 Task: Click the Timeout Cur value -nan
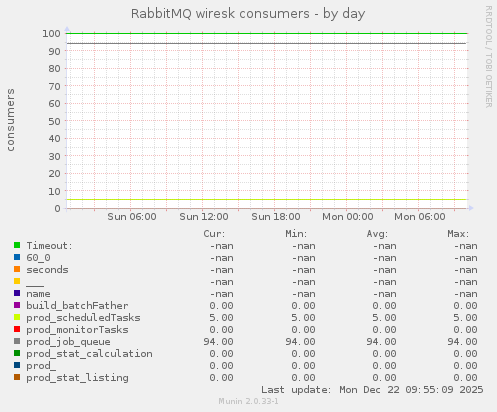pos(221,246)
